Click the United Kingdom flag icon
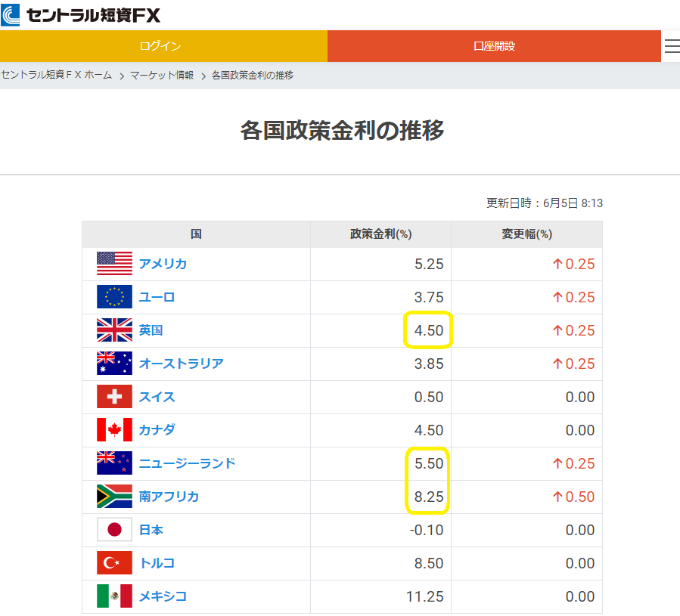The image size is (680, 616). pyautogui.click(x=114, y=330)
